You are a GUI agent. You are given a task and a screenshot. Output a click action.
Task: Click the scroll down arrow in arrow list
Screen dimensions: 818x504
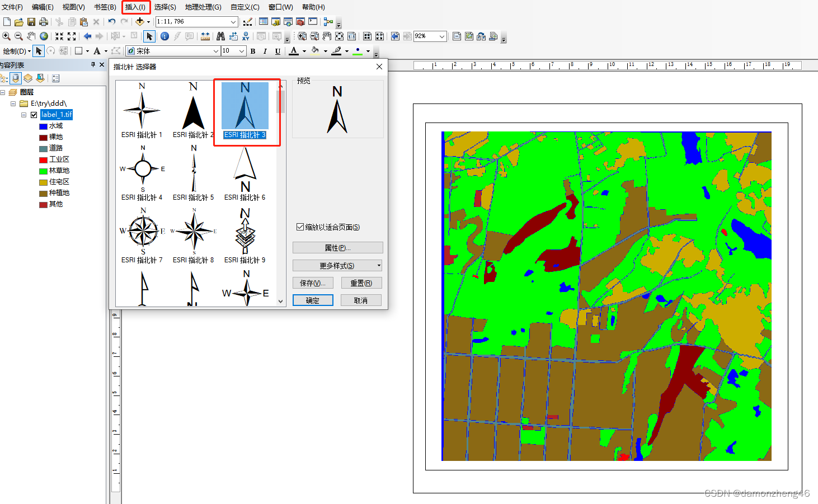tap(281, 302)
